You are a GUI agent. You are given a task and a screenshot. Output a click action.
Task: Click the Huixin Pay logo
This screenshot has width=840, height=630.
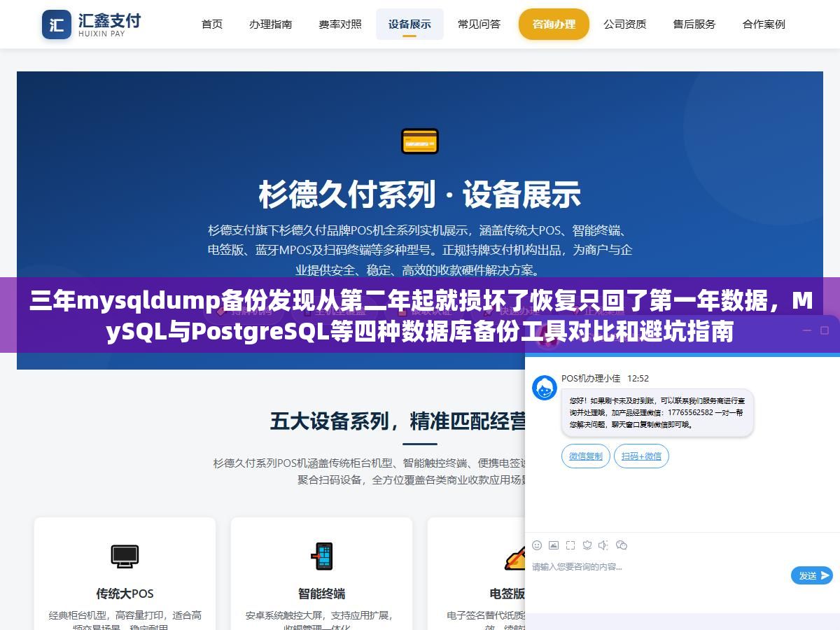pos(91,24)
